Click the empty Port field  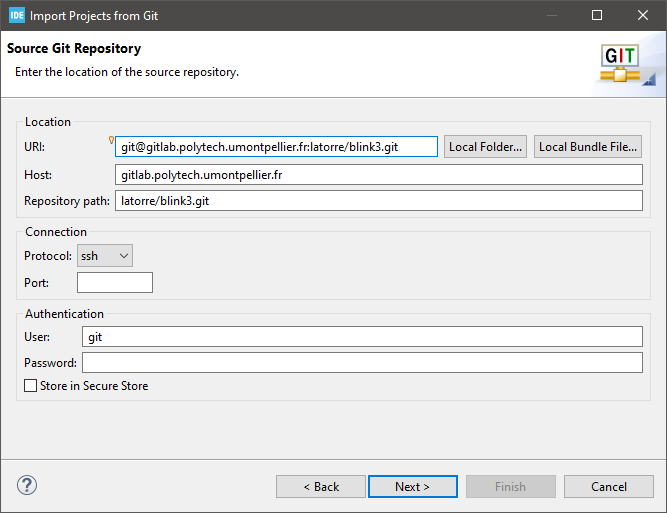click(x=115, y=282)
